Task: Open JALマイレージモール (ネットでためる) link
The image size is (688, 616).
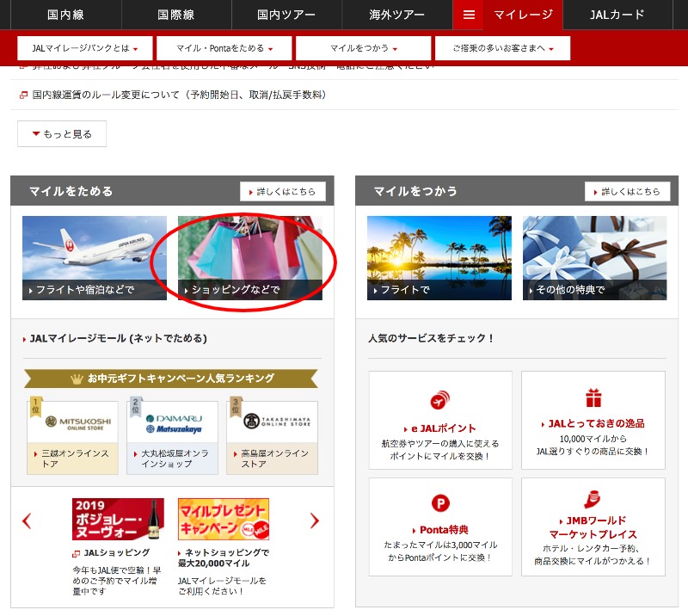Action: pos(118,338)
